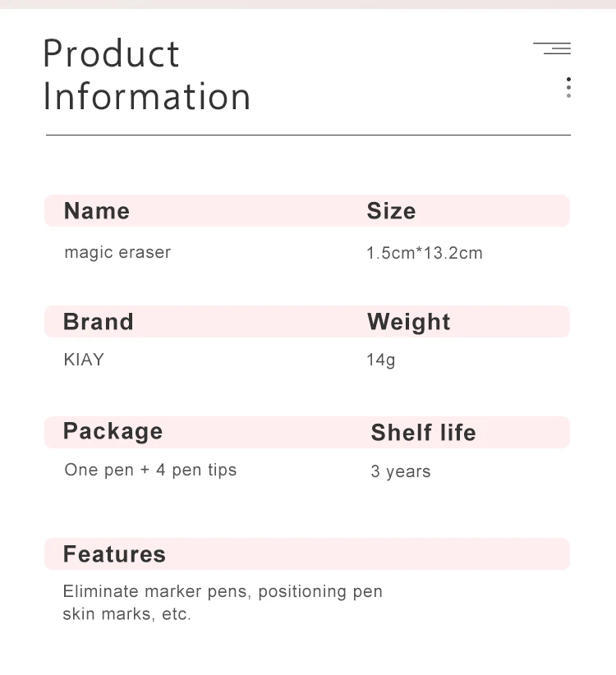
Task: Click the 14g weight value
Action: tap(381, 360)
